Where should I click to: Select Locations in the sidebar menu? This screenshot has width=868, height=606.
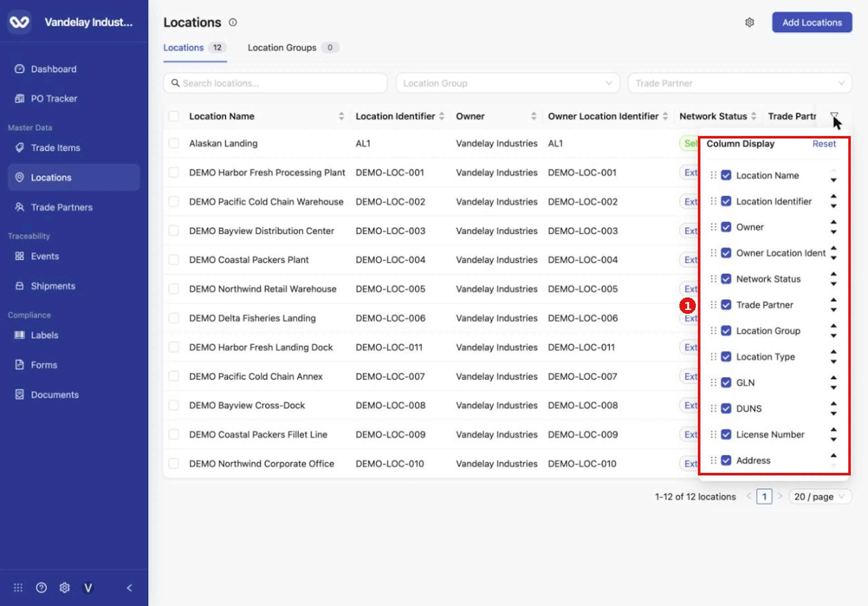coord(73,177)
